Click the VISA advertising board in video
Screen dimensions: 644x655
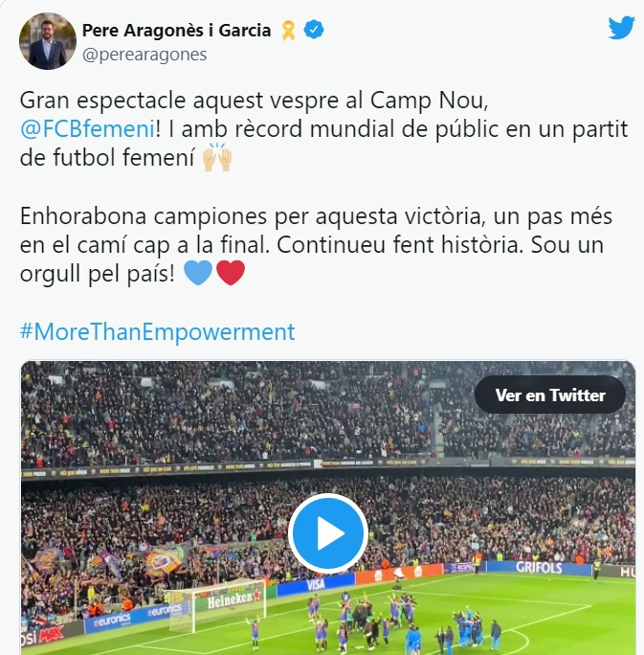(316, 584)
